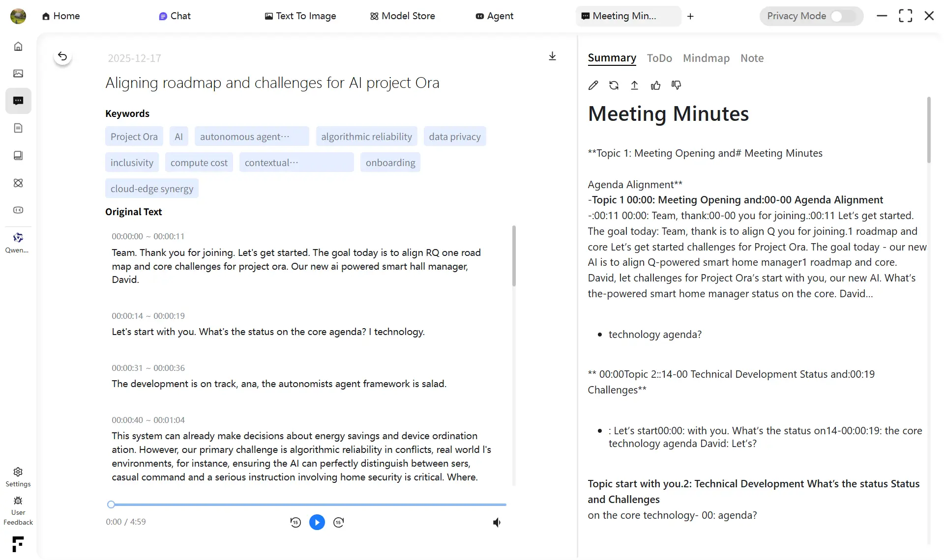Click the audio progress slider handle
The height and width of the screenshot is (560, 944).
111,504
